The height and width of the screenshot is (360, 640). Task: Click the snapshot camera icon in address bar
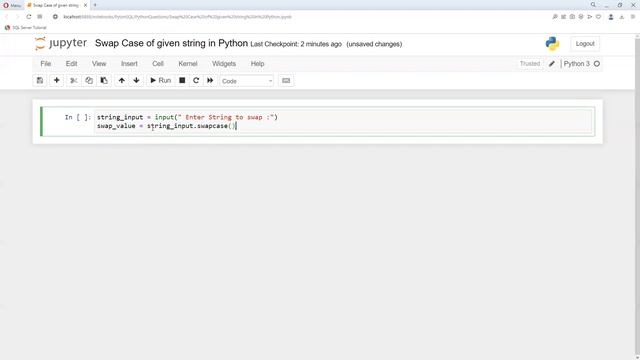pos(572,17)
